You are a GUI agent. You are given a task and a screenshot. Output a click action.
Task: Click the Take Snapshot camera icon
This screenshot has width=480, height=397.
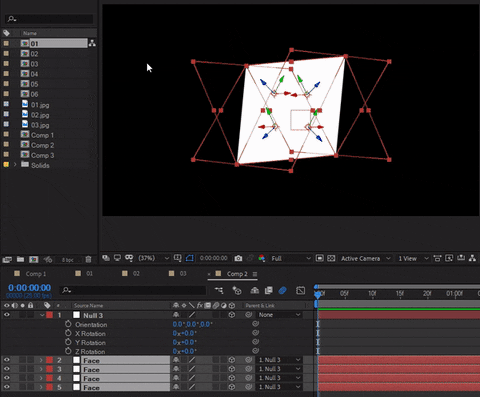click(x=238, y=258)
